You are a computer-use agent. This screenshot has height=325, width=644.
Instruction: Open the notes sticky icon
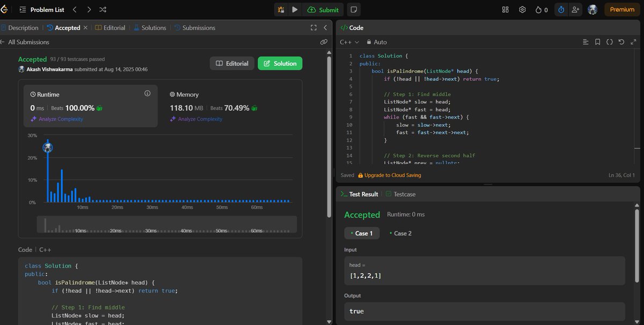(x=354, y=10)
